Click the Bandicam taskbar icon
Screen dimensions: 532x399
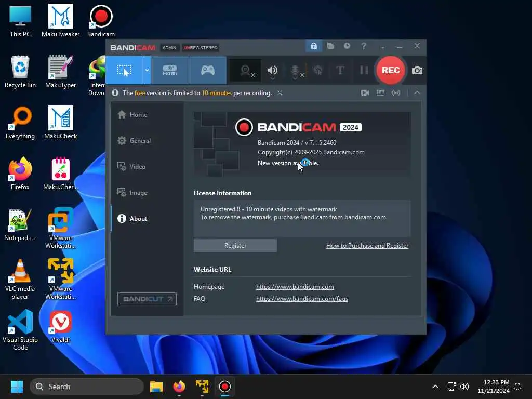pos(224,387)
